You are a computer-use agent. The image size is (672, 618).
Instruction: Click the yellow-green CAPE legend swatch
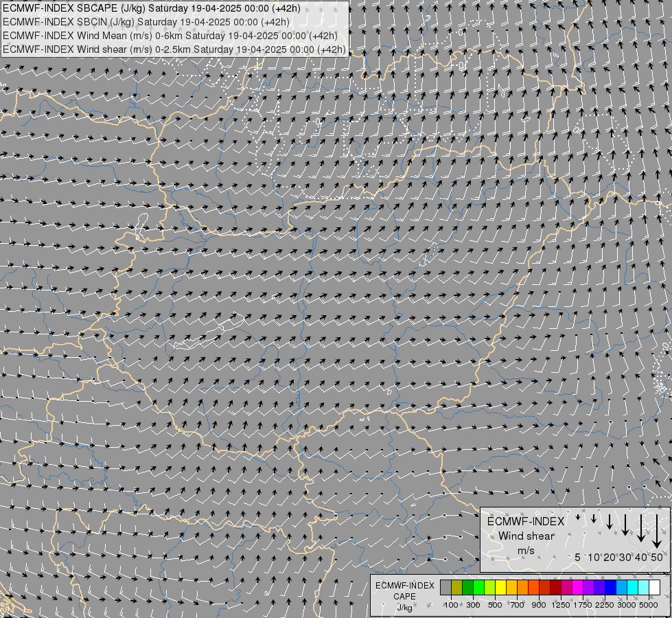pyautogui.click(x=490, y=587)
